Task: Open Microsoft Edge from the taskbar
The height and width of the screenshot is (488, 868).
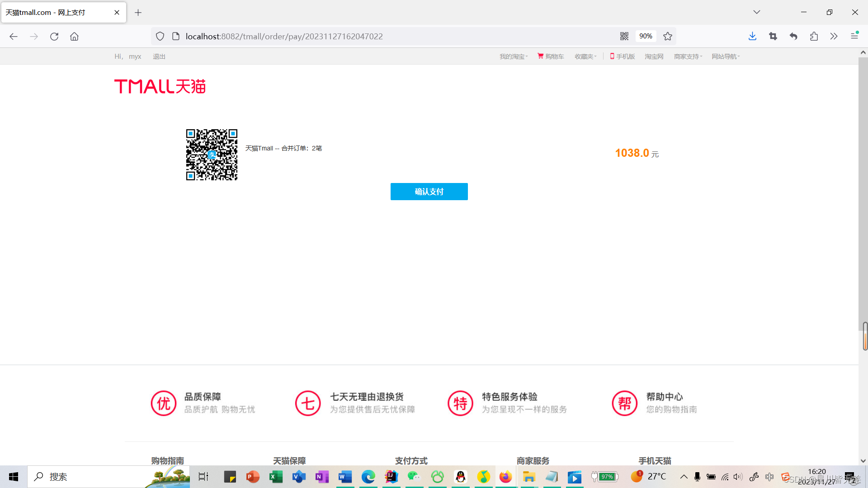Action: pos(368,477)
